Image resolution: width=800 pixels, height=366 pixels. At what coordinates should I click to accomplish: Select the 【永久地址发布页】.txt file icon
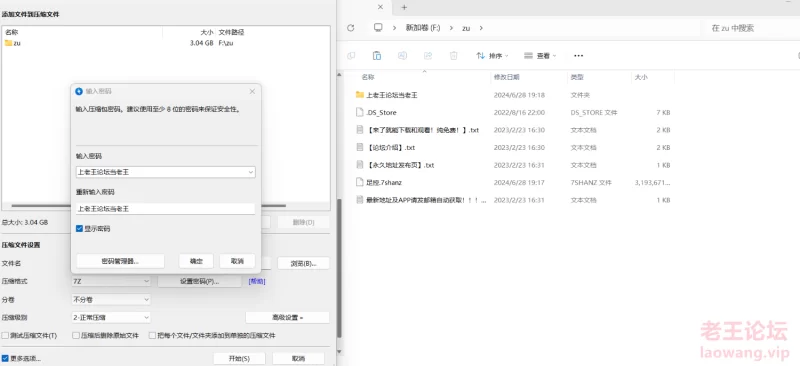(360, 165)
